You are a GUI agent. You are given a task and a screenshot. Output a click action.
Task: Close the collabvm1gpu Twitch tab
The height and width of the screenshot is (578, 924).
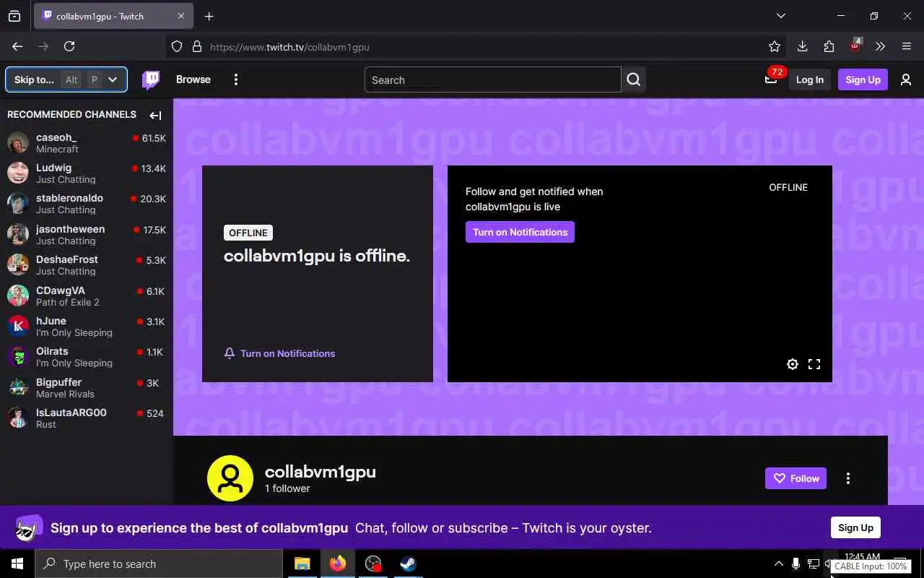(x=181, y=16)
